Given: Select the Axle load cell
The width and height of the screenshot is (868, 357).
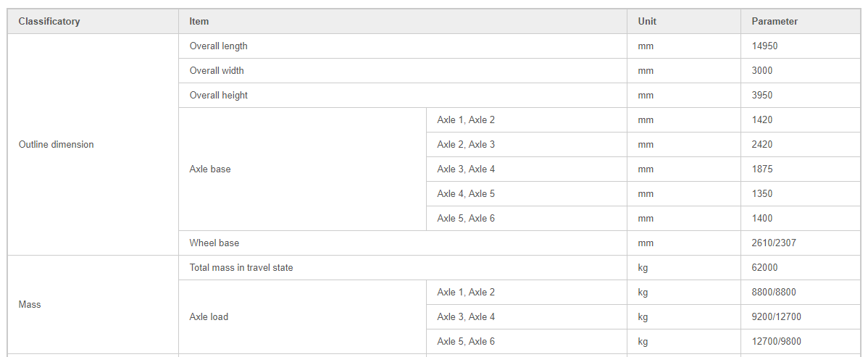Looking at the screenshot, I should (x=303, y=316).
